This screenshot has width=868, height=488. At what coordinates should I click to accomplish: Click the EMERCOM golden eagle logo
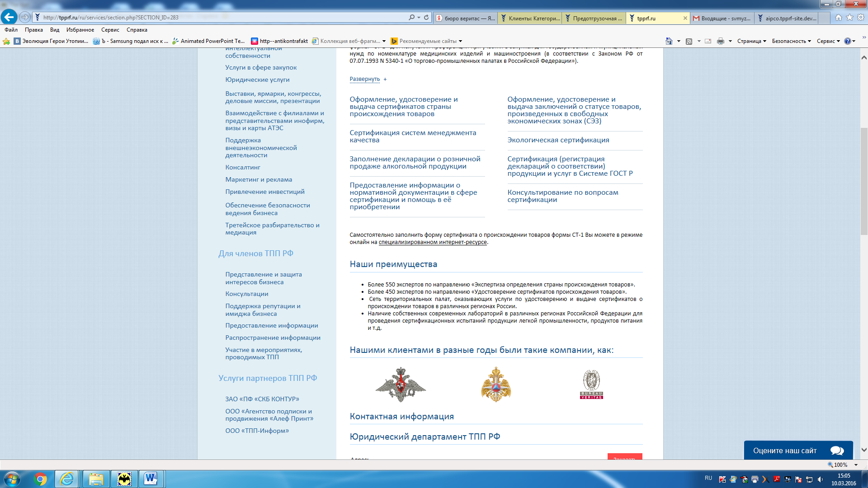[496, 385]
